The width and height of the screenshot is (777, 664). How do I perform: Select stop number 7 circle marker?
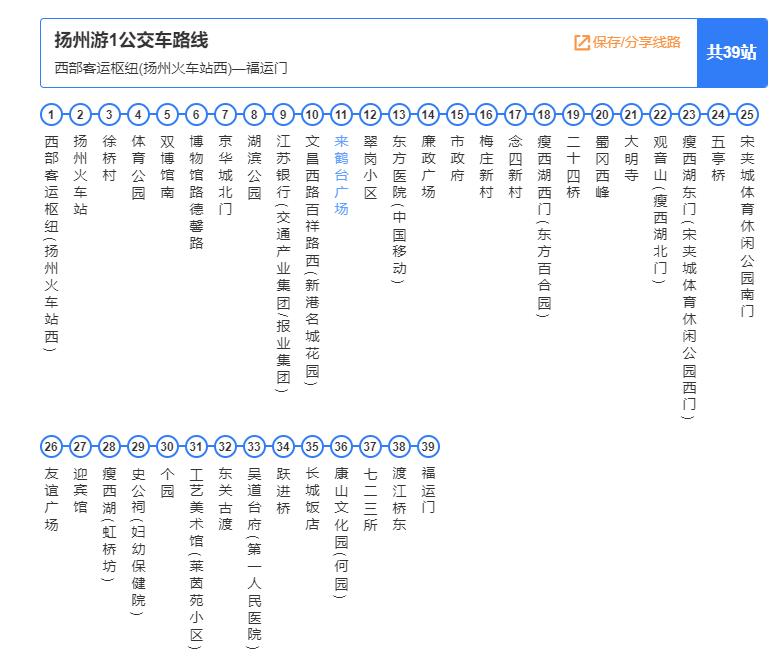pos(225,115)
